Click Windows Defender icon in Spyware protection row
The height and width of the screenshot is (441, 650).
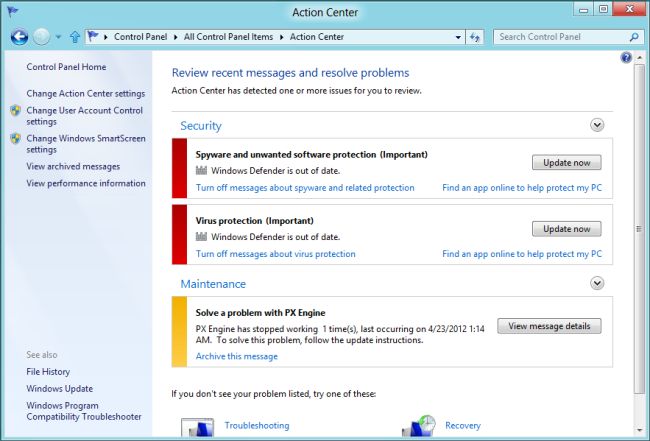point(201,170)
